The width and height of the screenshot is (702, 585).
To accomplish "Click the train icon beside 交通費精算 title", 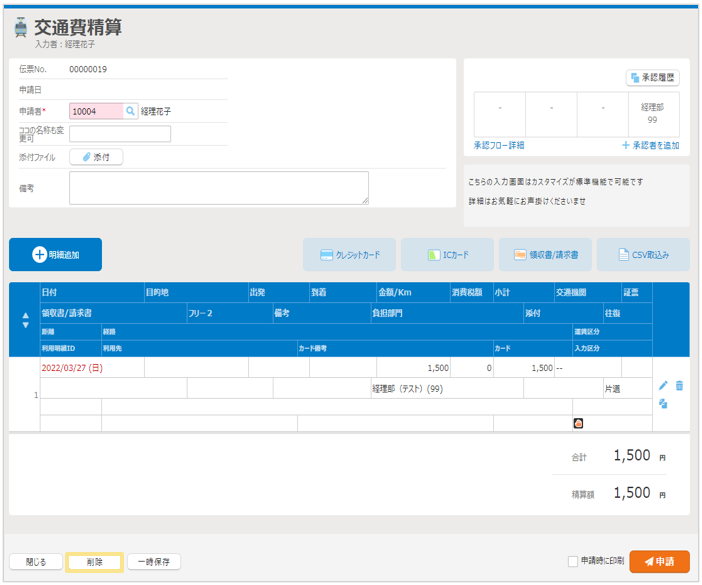I will pyautogui.click(x=21, y=29).
